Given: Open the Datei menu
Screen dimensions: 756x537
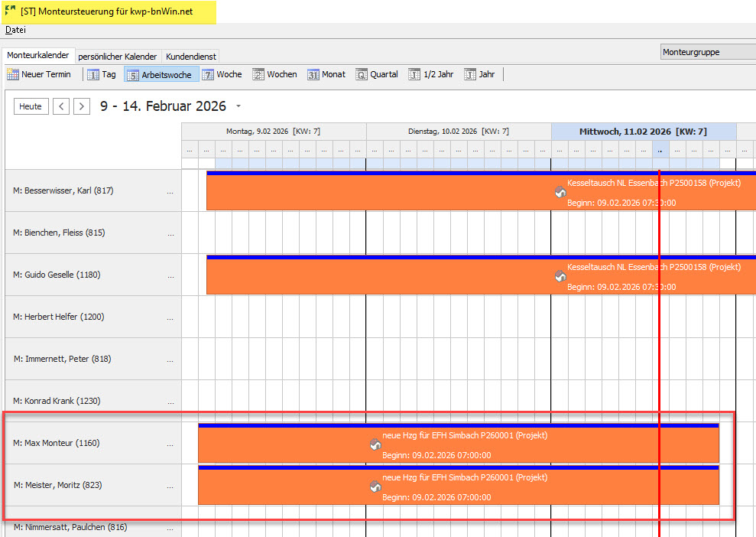Looking at the screenshot, I should (15, 30).
